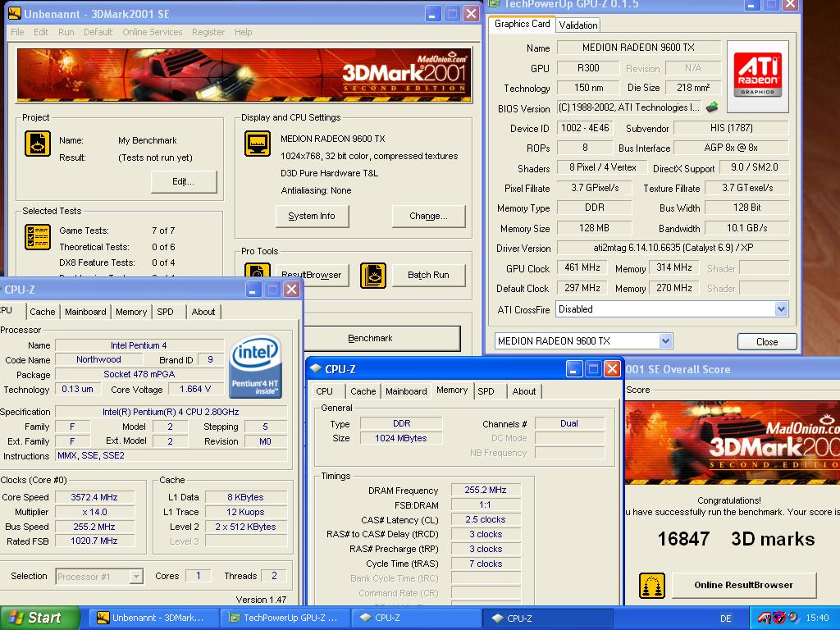840x630 pixels.
Task: Click the 3DMark banner in the Overall Score window
Action: click(733, 442)
